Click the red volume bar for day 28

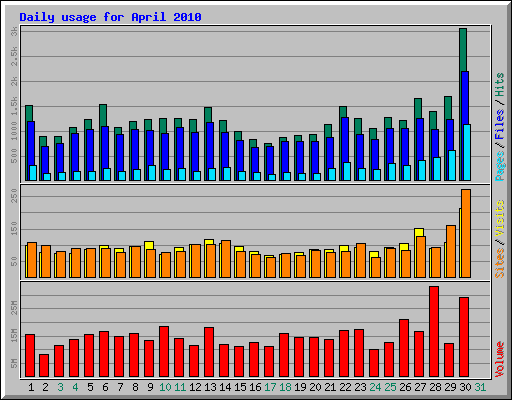click(x=434, y=332)
